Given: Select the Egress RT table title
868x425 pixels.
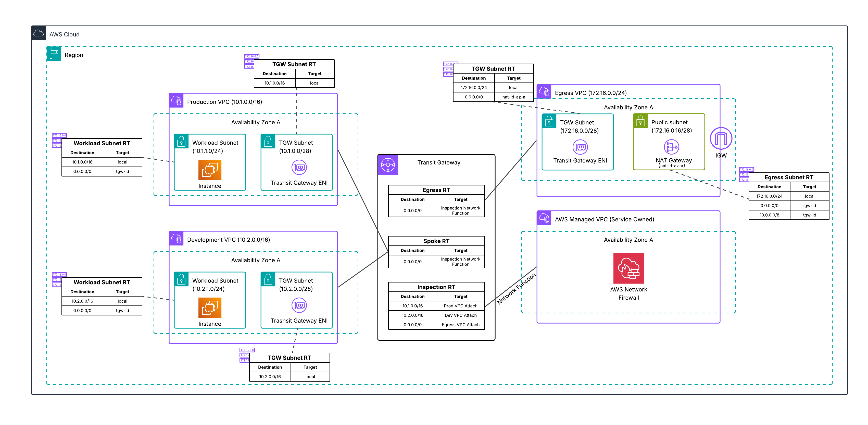Looking at the screenshot, I should [x=436, y=190].
